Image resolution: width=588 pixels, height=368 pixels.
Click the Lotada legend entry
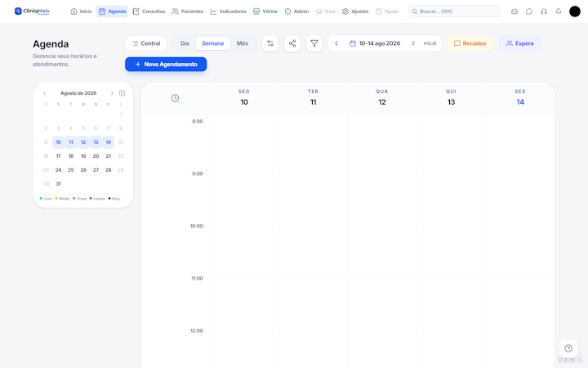97,199
